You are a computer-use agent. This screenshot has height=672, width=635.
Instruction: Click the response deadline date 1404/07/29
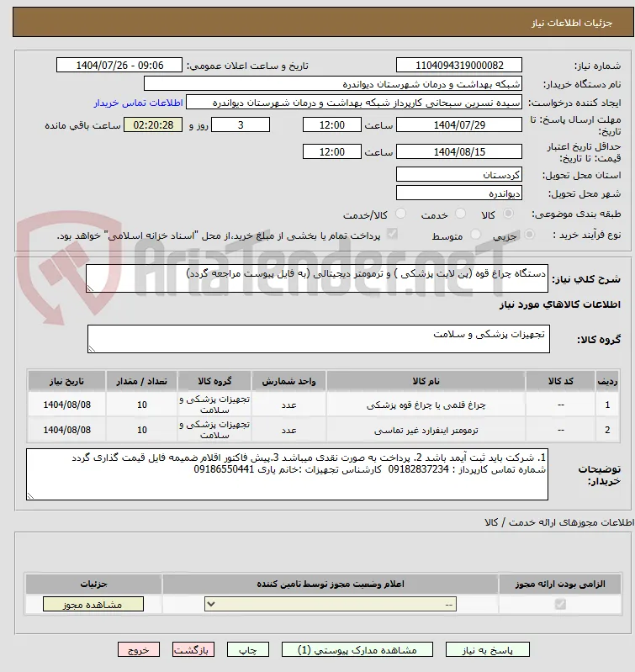tap(459, 124)
